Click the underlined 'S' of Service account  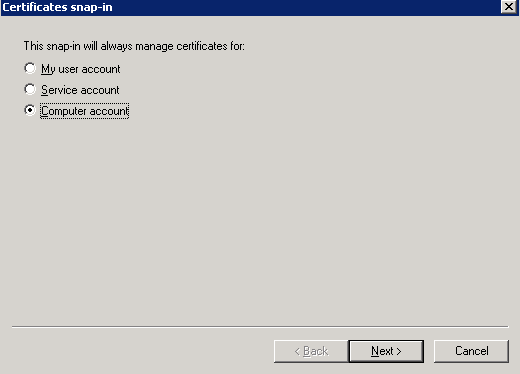click(x=44, y=90)
